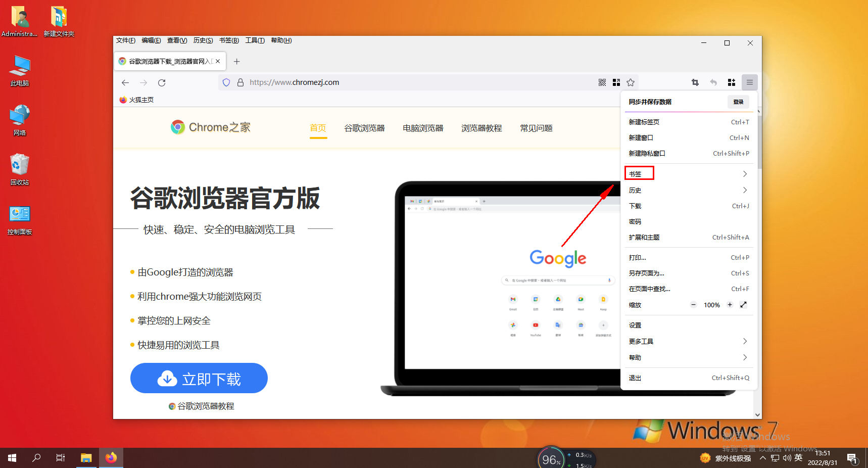
Task: Open the 文件(F) menu
Action: tap(126, 40)
